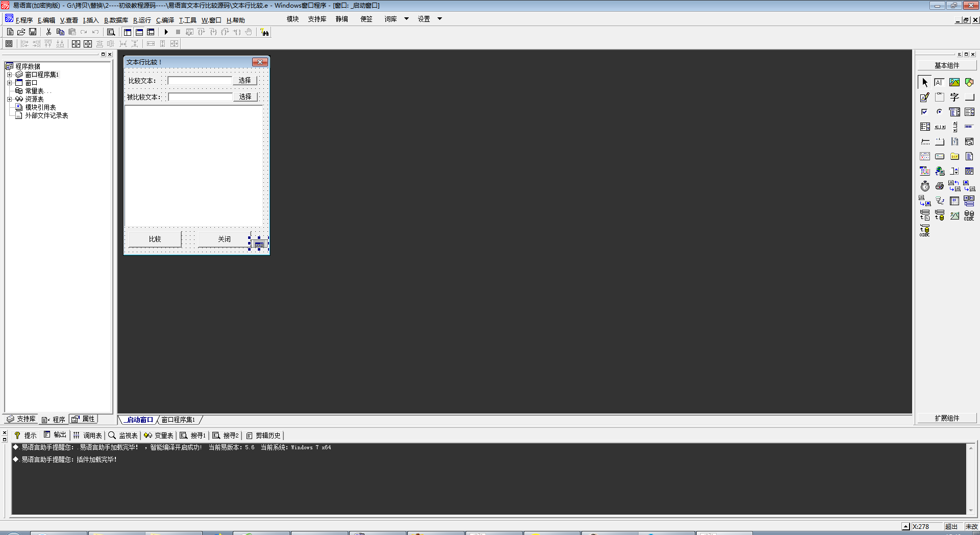Viewport: 980px width, 535px height.
Task: Open the 词库 dropdown arrow
Action: coord(407,19)
